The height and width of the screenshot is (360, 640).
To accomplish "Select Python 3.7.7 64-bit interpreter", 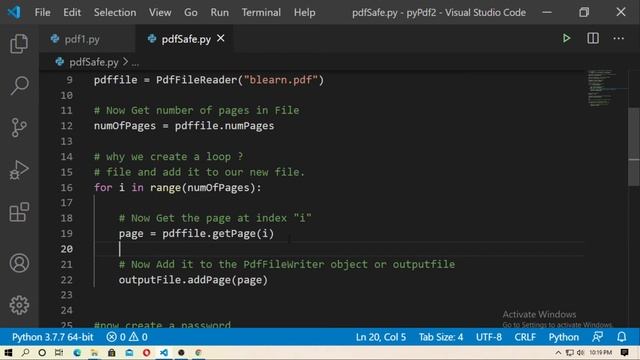I will 53,337.
